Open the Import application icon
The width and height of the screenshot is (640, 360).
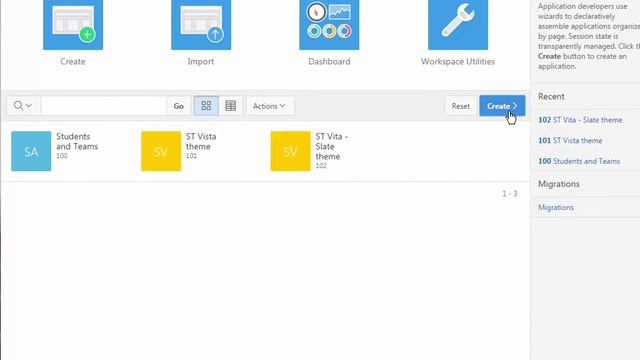pos(201,25)
